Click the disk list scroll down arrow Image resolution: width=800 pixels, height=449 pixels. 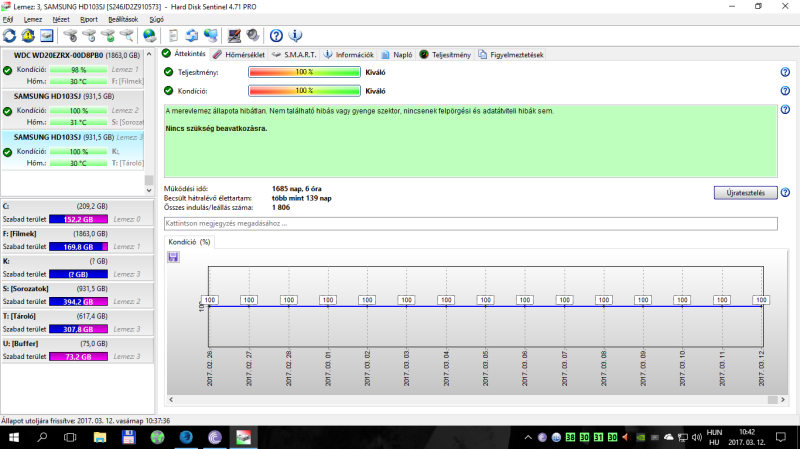tap(149, 190)
